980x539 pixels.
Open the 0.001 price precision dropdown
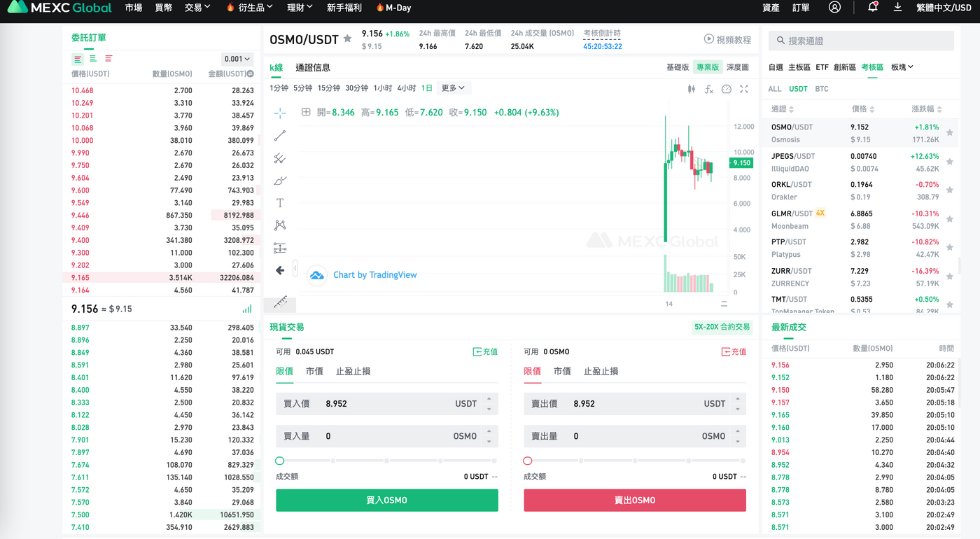pos(237,59)
